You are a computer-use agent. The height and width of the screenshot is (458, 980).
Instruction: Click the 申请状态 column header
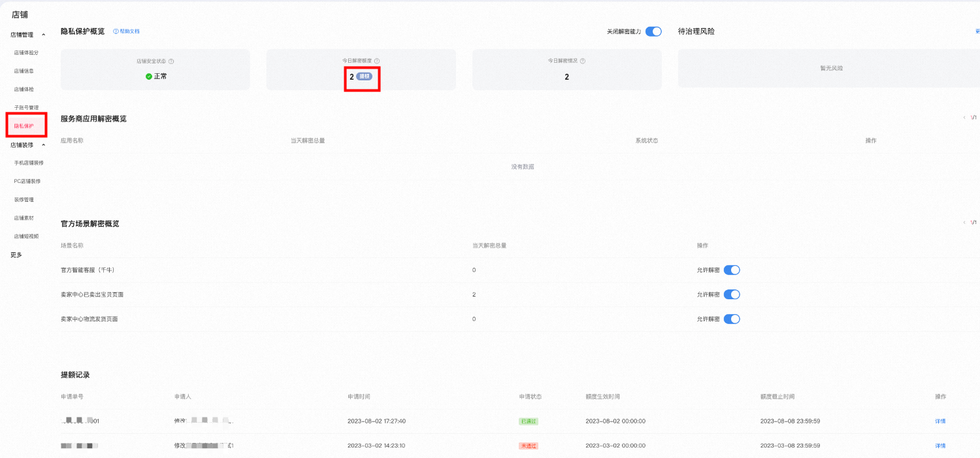click(x=531, y=397)
